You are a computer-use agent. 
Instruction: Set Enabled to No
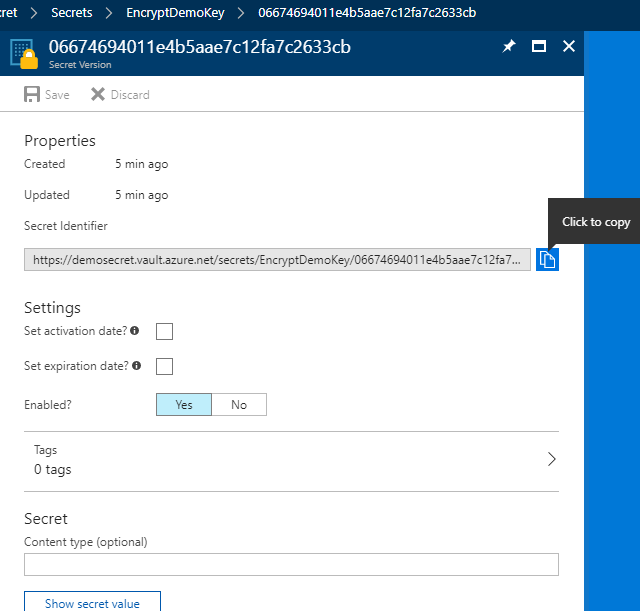239,404
